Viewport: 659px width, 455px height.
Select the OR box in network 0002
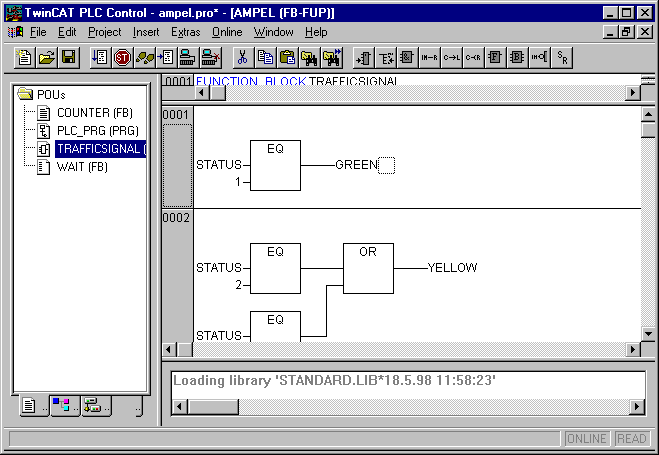[x=368, y=268]
